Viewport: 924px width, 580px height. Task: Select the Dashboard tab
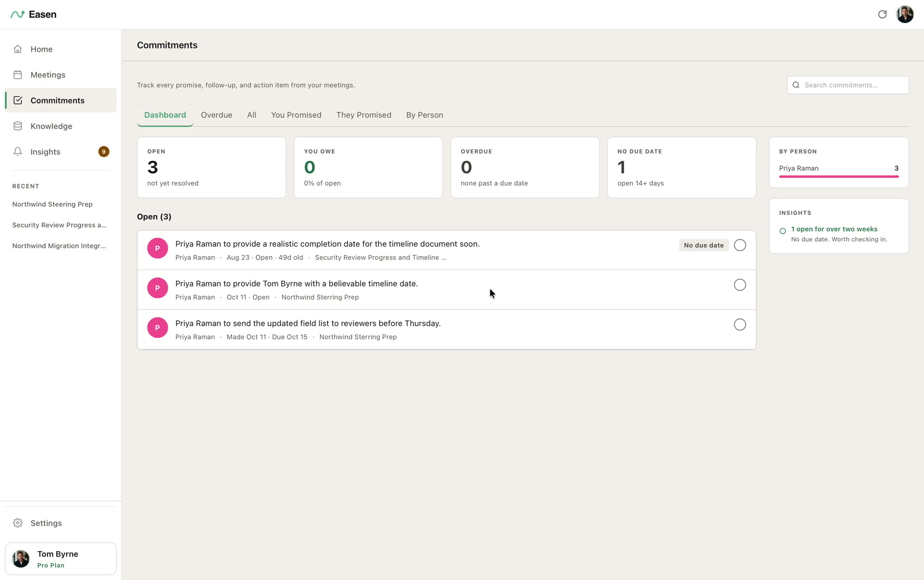click(x=165, y=115)
